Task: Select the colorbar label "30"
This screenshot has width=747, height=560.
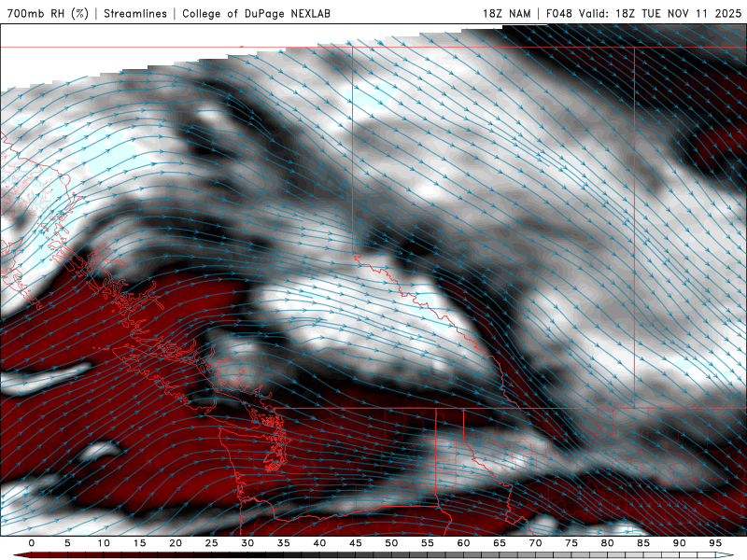Action: [x=247, y=543]
